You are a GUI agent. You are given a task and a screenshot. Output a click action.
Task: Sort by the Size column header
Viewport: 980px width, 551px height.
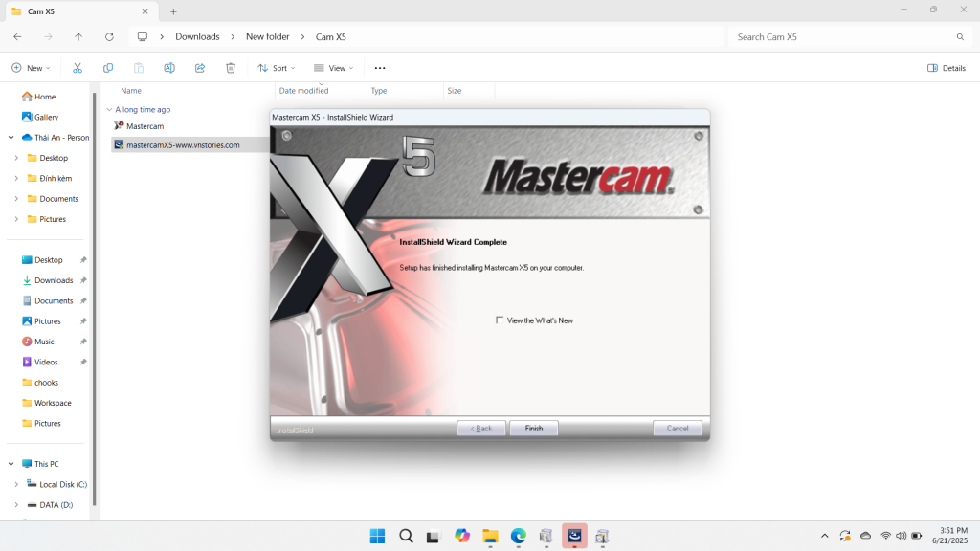pyautogui.click(x=455, y=91)
